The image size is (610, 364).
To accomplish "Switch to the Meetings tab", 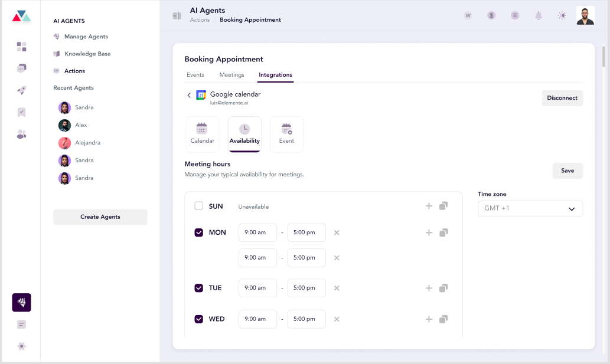I will 231,75.
